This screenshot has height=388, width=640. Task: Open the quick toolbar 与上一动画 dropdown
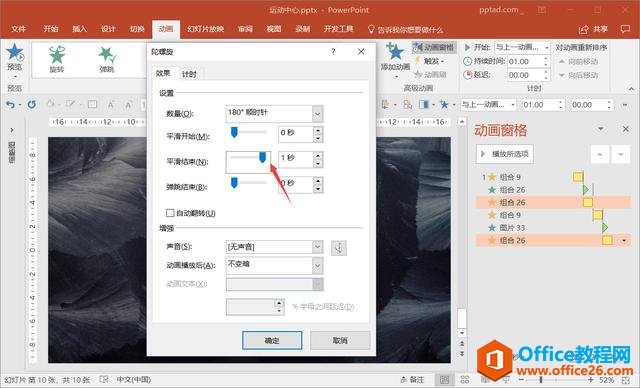pos(513,105)
